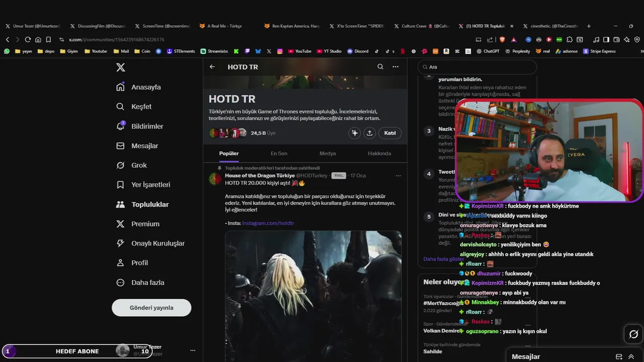Switch to Medya tab

(x=328, y=153)
